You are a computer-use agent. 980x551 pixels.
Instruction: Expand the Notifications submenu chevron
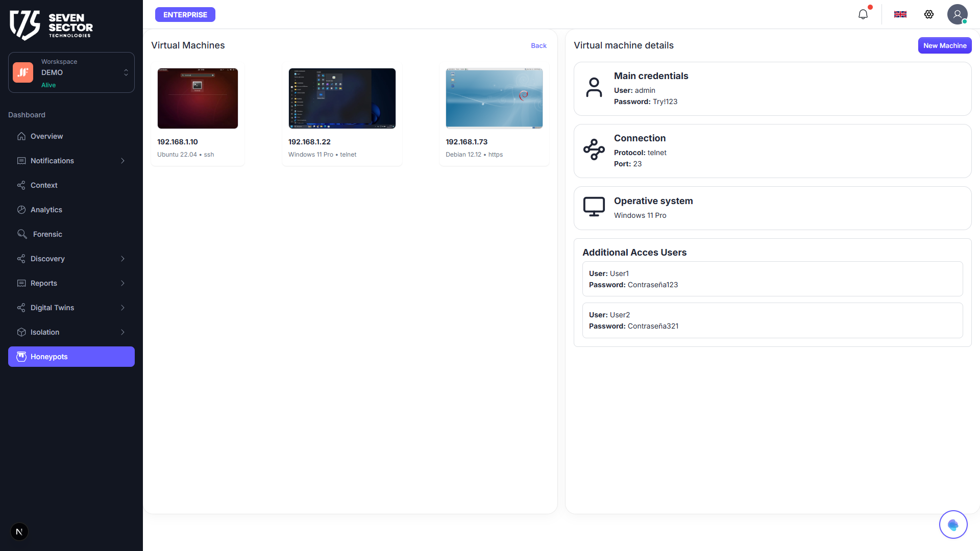coord(122,161)
